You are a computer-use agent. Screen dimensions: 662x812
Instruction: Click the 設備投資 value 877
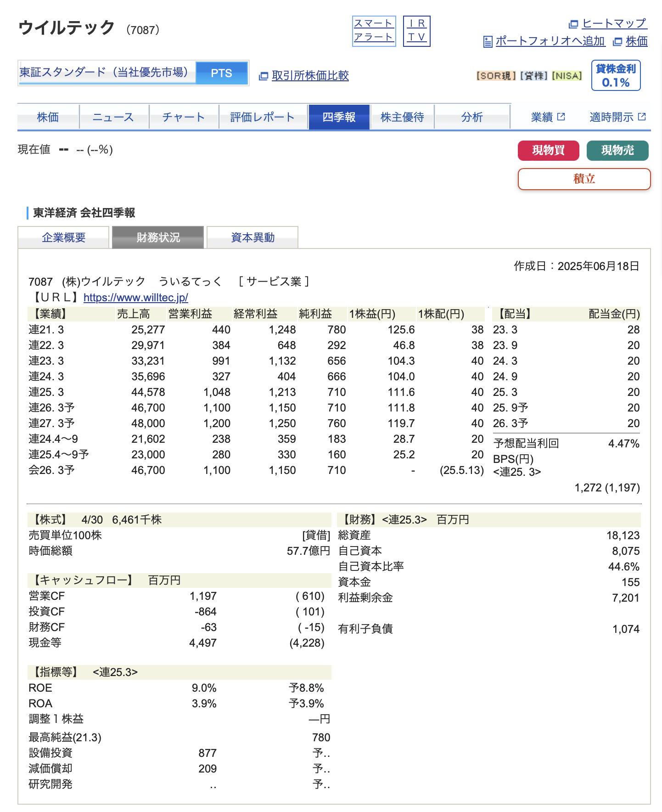pos(208,753)
